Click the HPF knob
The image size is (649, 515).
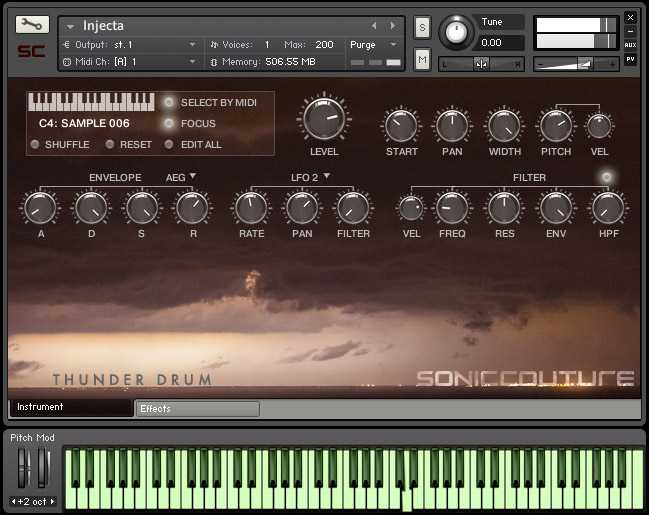pyautogui.click(x=608, y=208)
